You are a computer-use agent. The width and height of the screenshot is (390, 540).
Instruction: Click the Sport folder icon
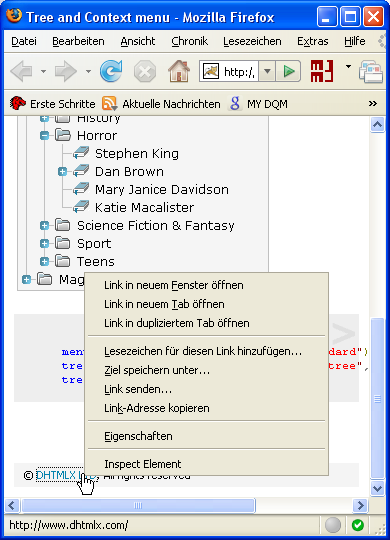(x=63, y=243)
